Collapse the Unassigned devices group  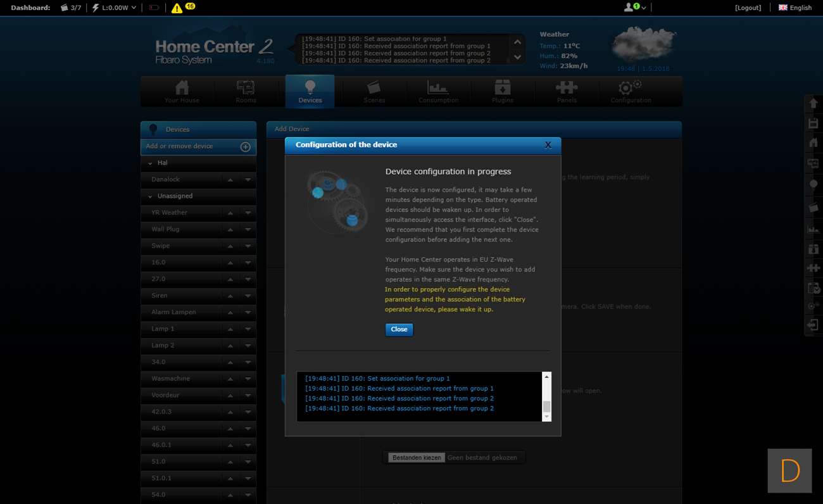[151, 196]
